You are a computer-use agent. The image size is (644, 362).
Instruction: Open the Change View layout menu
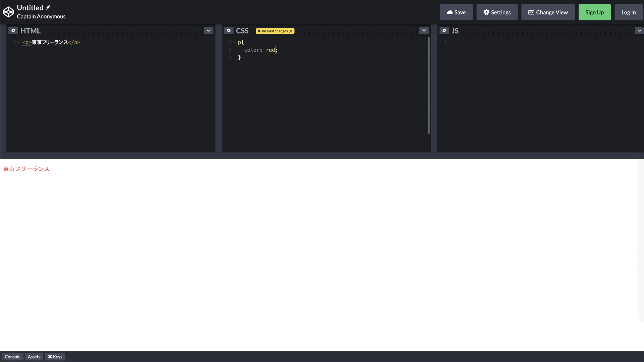(548, 12)
